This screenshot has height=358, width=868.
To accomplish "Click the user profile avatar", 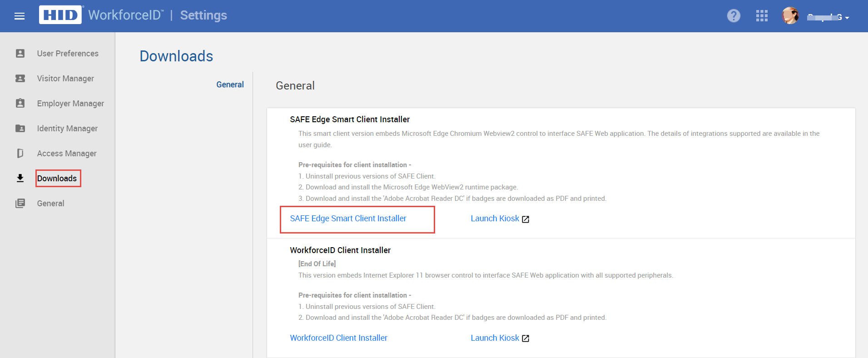I will pos(790,16).
